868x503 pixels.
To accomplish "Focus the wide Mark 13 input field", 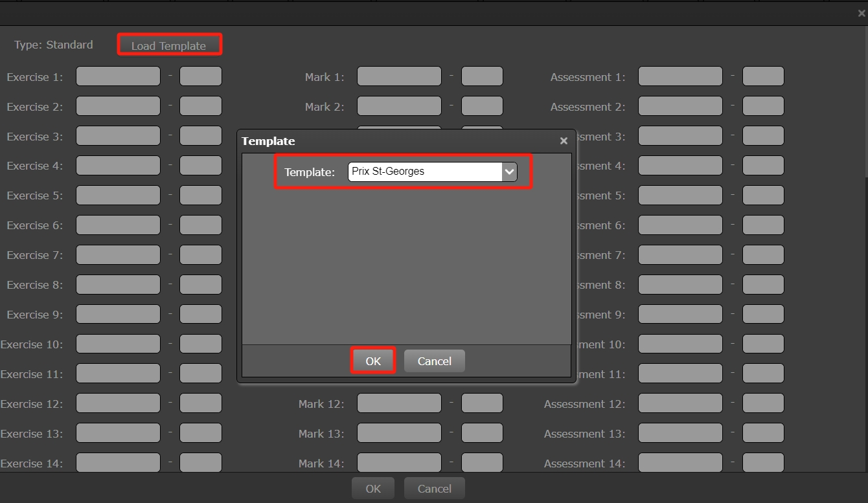I will 399,433.
